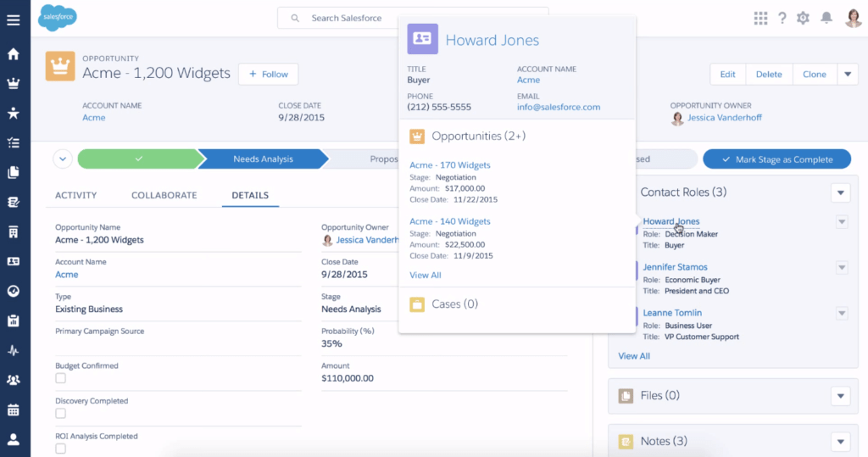Open the Notes panel dropdown
Screen dimensions: 868x457
click(x=840, y=442)
